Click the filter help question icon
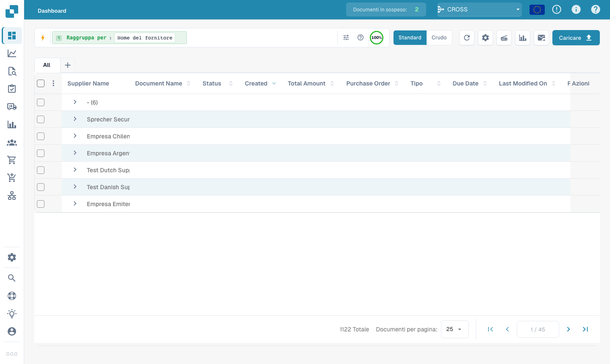 360,38
